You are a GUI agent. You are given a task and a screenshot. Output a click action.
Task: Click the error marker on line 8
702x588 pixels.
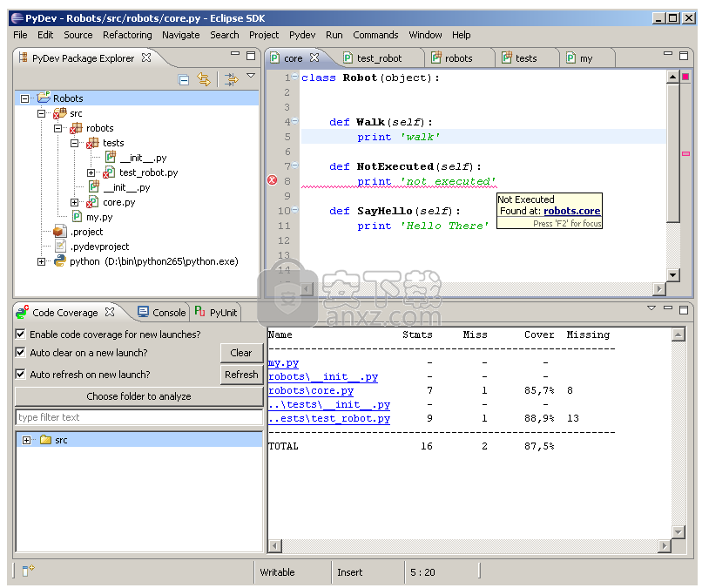click(x=273, y=180)
